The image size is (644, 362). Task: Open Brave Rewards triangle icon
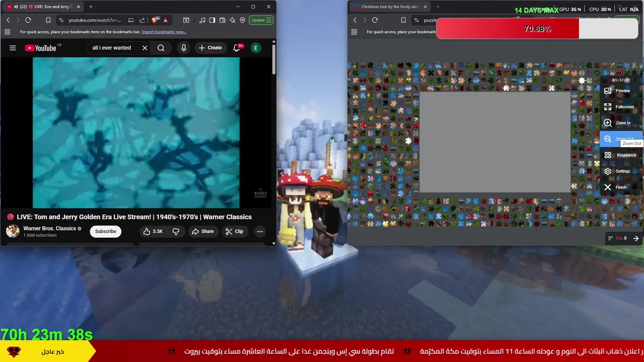tap(166, 20)
